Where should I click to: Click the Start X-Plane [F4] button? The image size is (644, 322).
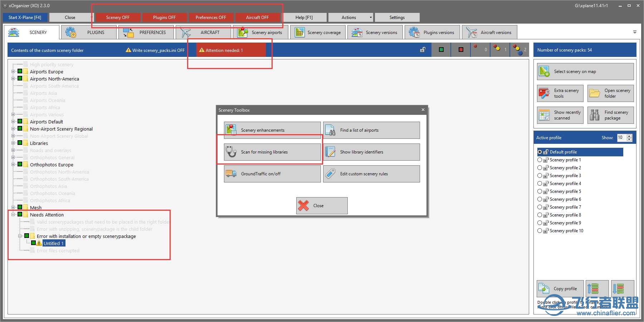click(25, 18)
